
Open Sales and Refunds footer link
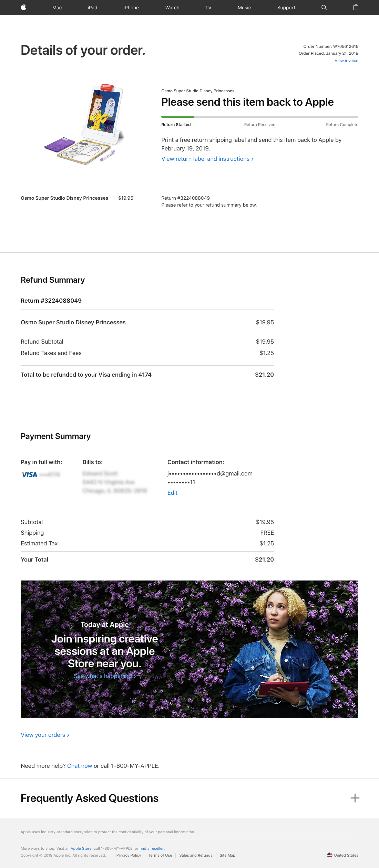(x=196, y=855)
